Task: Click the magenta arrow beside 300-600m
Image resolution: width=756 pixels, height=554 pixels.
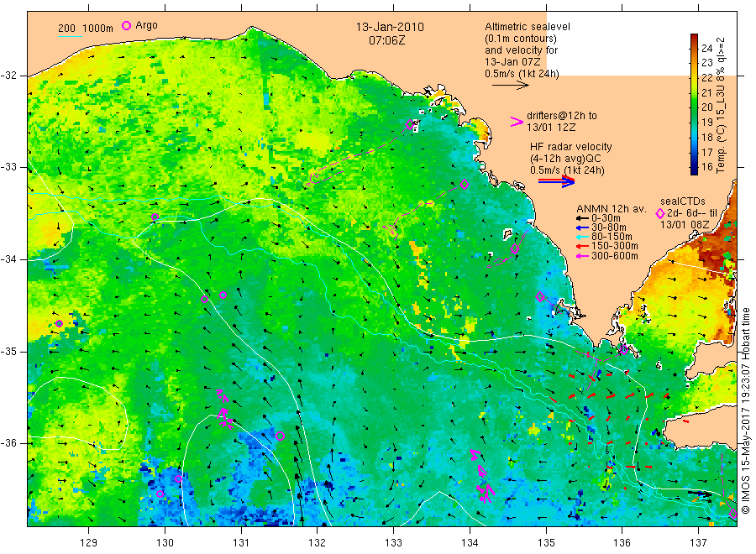Action: tap(582, 256)
